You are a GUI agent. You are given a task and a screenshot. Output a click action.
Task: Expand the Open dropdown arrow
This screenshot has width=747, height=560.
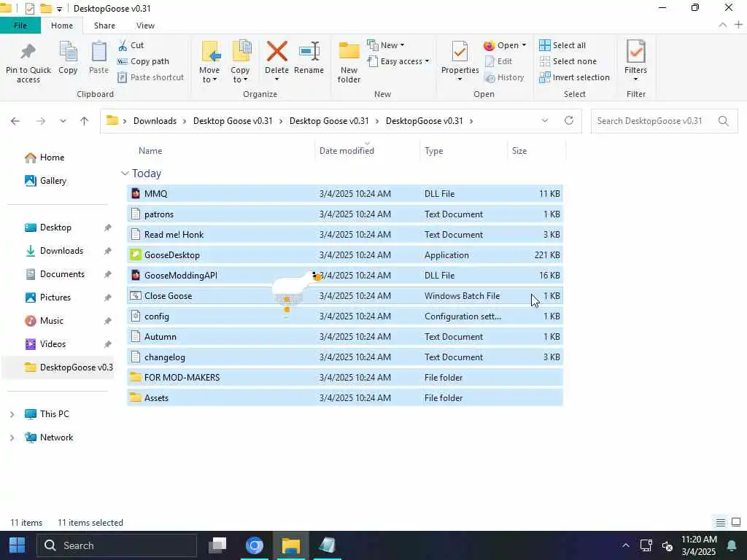pyautogui.click(x=524, y=45)
